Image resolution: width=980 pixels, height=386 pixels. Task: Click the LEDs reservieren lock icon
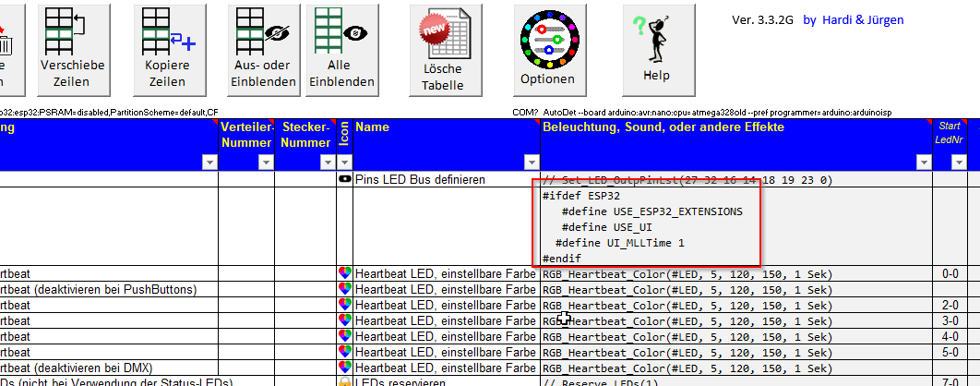click(345, 382)
